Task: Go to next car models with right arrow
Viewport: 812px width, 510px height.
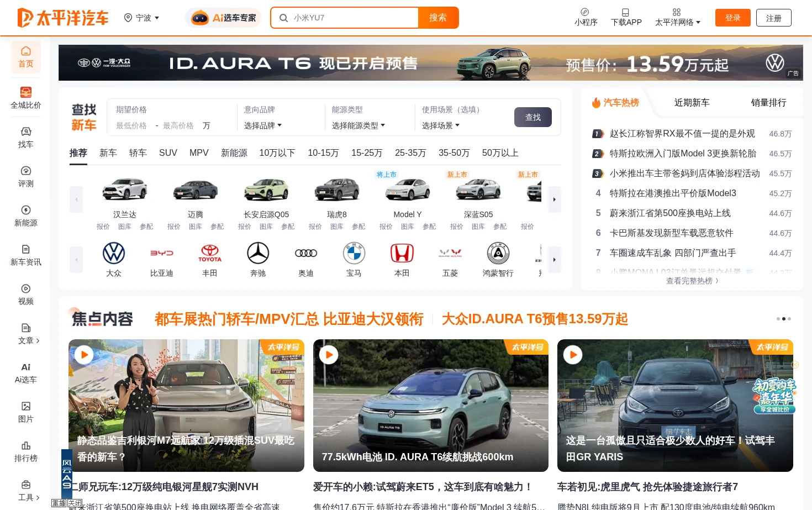Action: [x=555, y=199]
